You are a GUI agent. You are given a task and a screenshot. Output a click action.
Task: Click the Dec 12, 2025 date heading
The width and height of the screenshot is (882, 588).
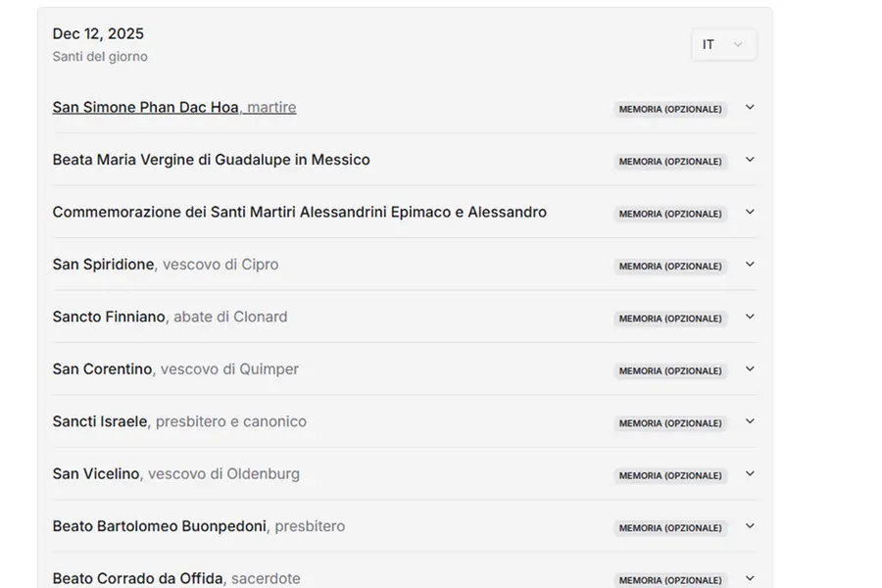pyautogui.click(x=98, y=34)
